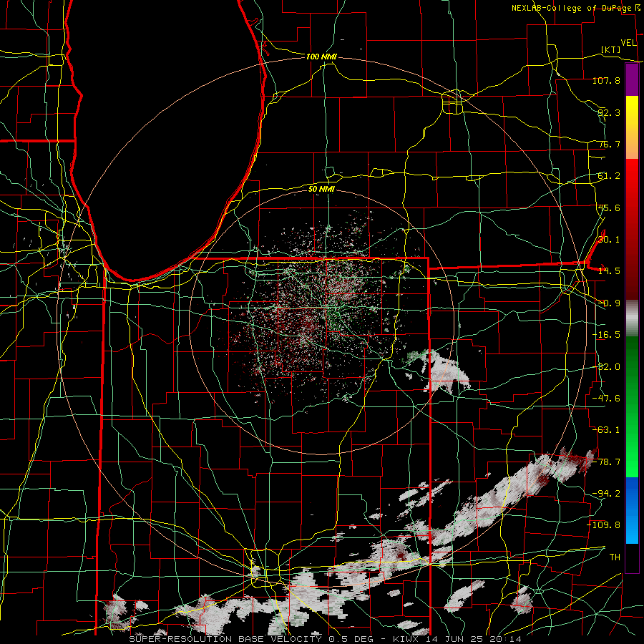Select the -109.8 velocity scale value
This screenshot has height=644, width=644.
tap(604, 525)
